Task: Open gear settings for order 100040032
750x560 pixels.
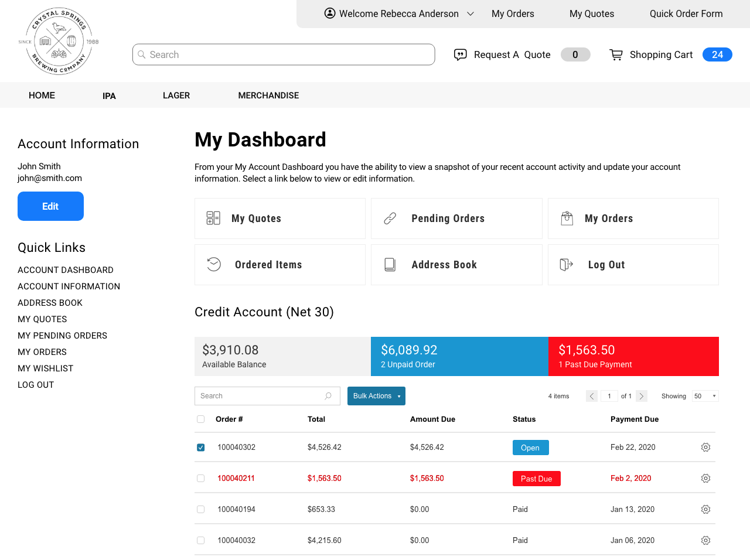Action: [705, 541]
